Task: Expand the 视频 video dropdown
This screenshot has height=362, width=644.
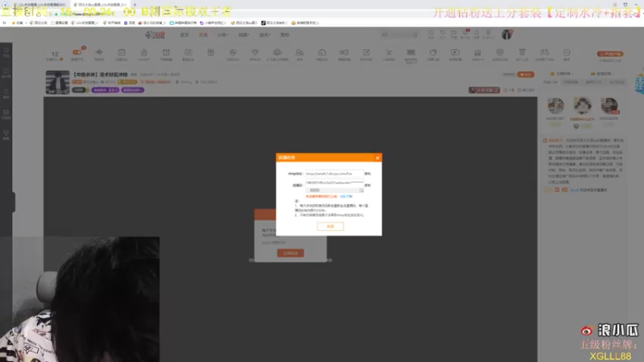Action: click(244, 35)
